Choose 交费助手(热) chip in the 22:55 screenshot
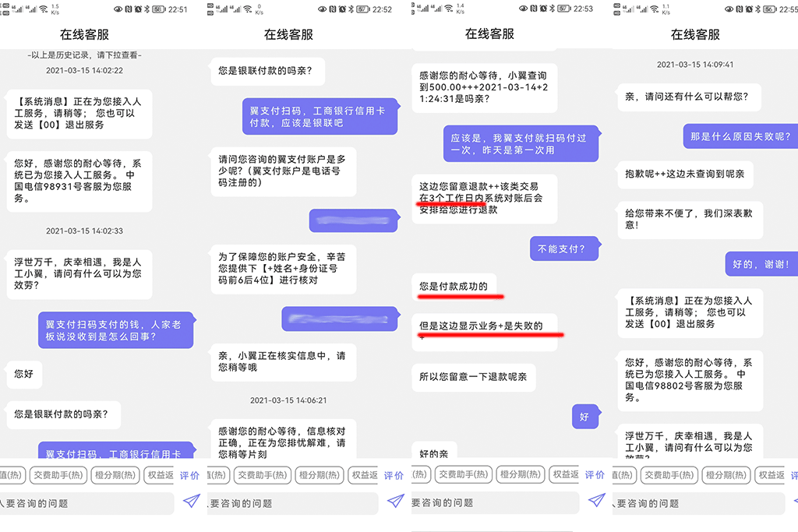Image resolution: width=798 pixels, height=532 pixels. 669,475
